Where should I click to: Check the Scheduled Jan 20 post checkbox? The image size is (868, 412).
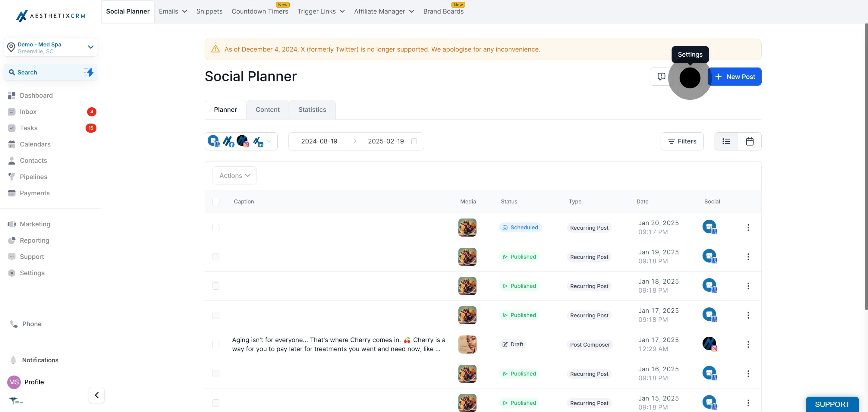pos(216,227)
